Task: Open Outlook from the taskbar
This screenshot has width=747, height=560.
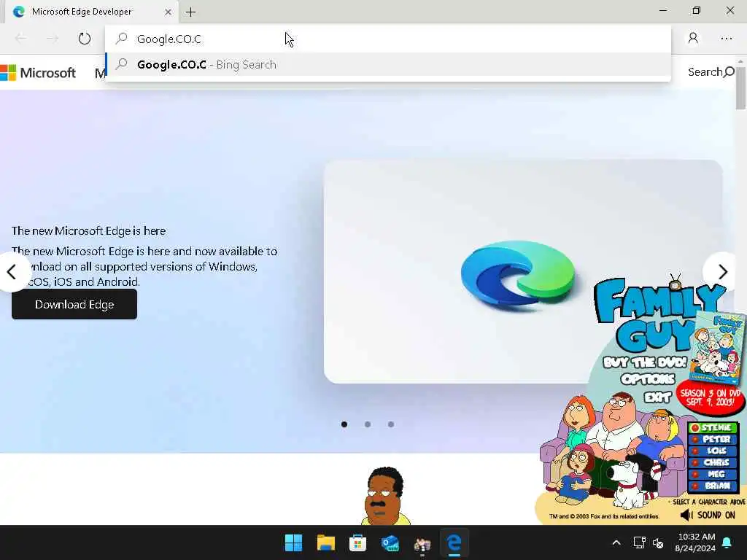Action: click(x=390, y=542)
